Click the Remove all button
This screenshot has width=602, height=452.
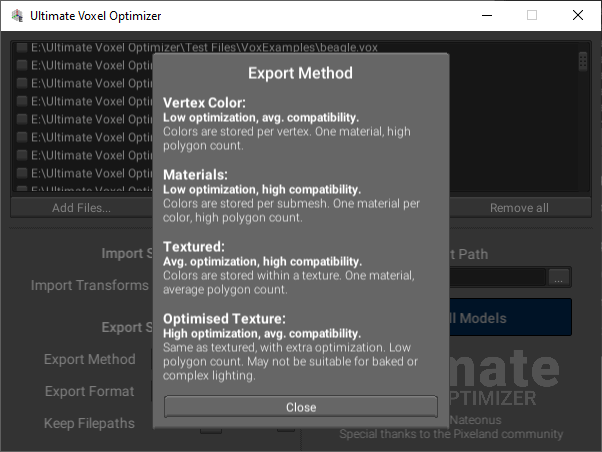click(x=519, y=208)
